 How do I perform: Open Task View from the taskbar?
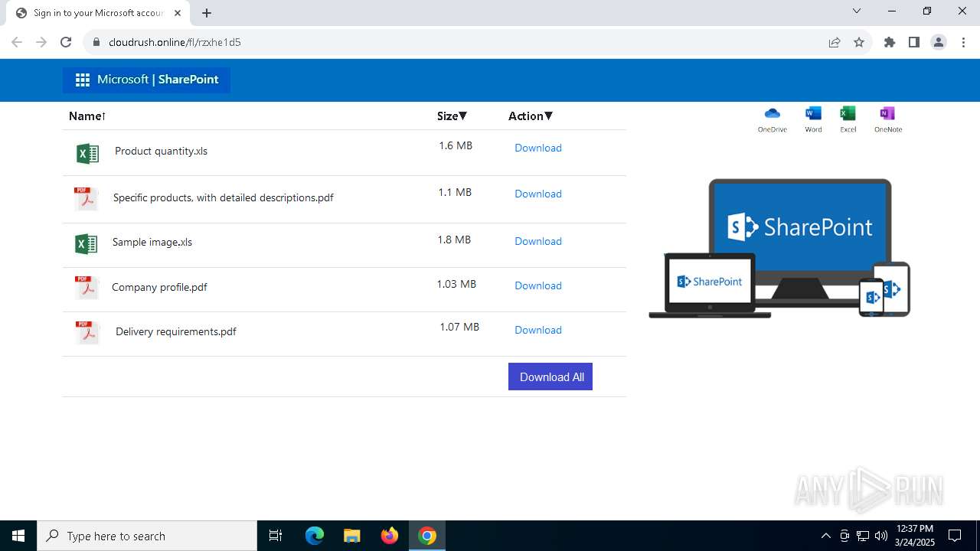[276, 536]
